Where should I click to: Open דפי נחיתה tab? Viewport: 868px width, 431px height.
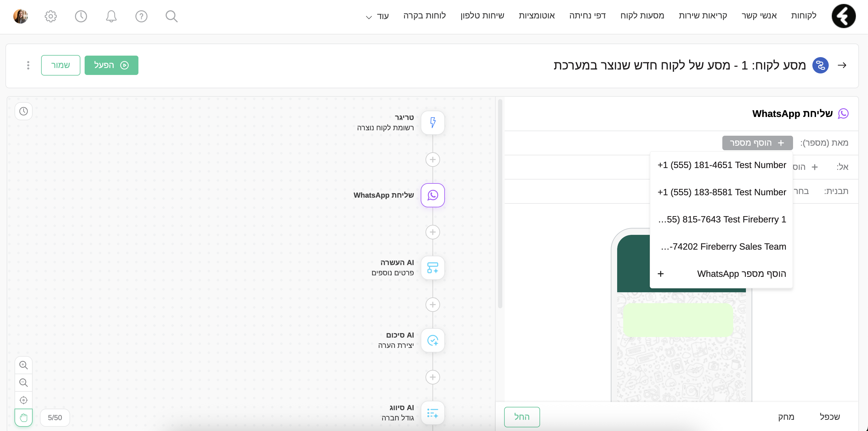coord(588,15)
